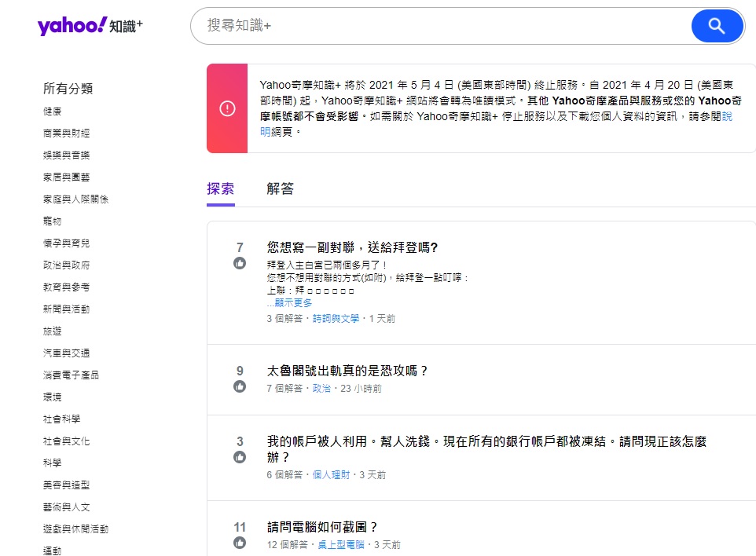Image resolution: width=756 pixels, height=556 pixels.
Task: Open the 桌上型電腦 category tag
Action: (341, 544)
